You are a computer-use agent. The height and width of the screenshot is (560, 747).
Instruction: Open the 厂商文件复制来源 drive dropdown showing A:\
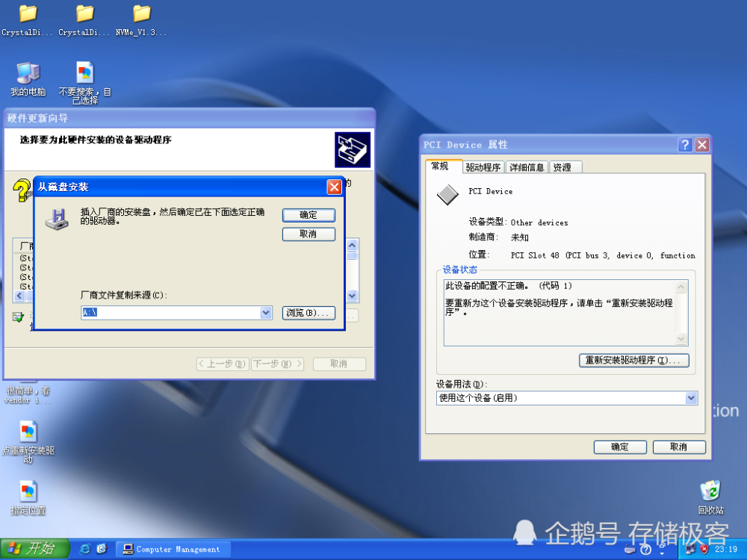pyautogui.click(x=266, y=314)
